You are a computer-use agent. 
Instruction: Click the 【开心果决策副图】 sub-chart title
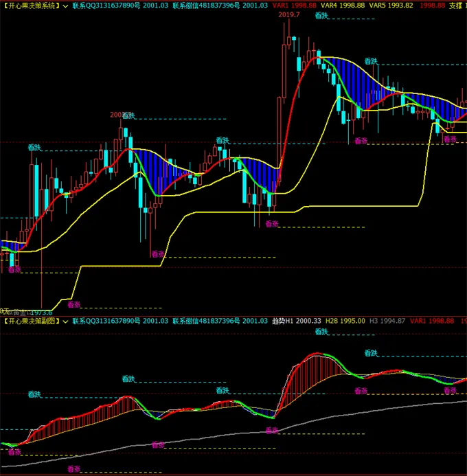[32, 321]
